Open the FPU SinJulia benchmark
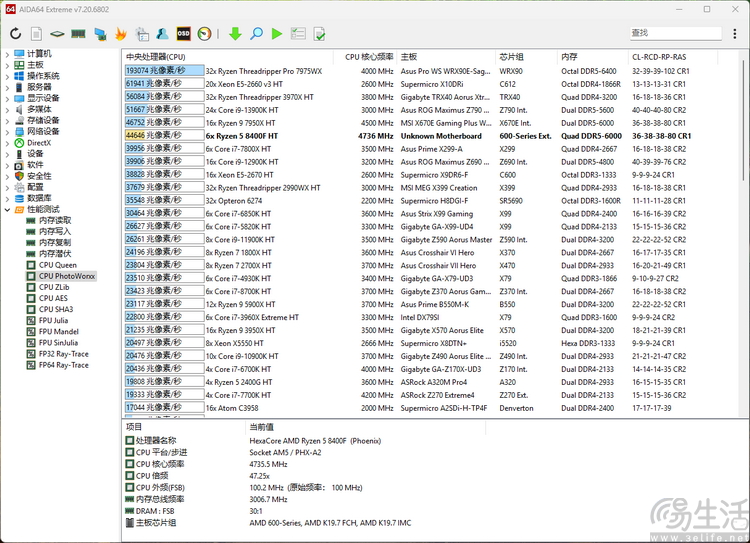Image resolution: width=750 pixels, height=543 pixels. point(58,343)
